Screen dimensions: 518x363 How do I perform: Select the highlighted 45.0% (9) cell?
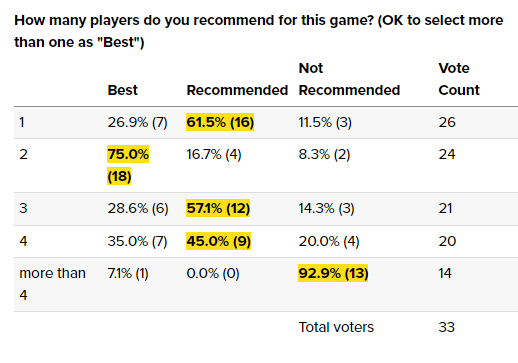coord(218,241)
